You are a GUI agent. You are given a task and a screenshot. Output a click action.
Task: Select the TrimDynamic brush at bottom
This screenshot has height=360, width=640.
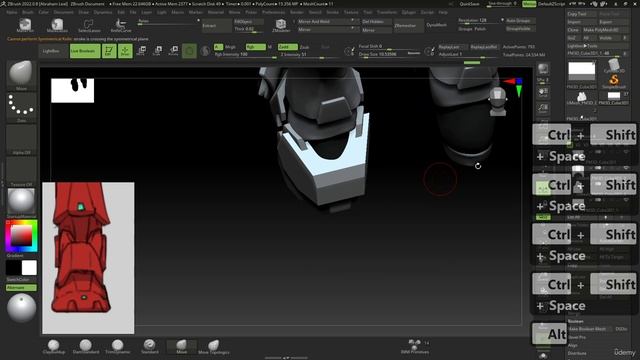118,347
